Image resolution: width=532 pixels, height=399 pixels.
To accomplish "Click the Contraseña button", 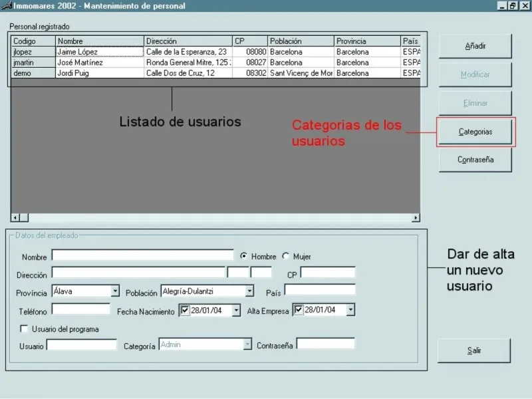I will tap(475, 160).
